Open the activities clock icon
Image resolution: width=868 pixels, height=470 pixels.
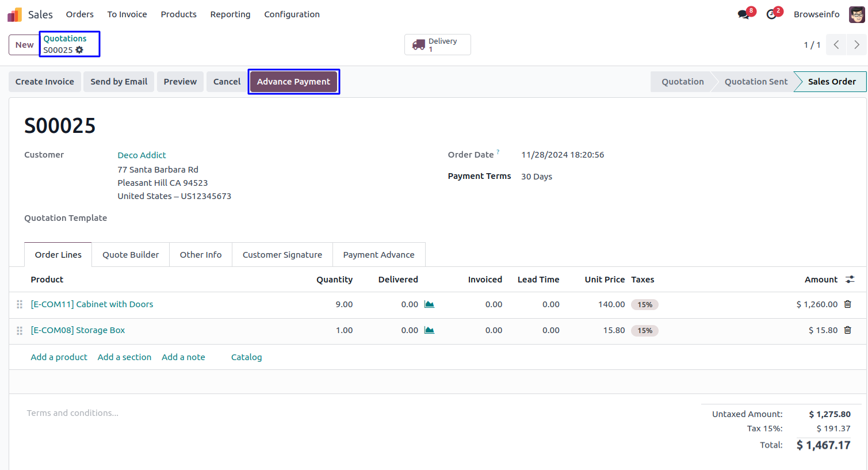coord(771,14)
